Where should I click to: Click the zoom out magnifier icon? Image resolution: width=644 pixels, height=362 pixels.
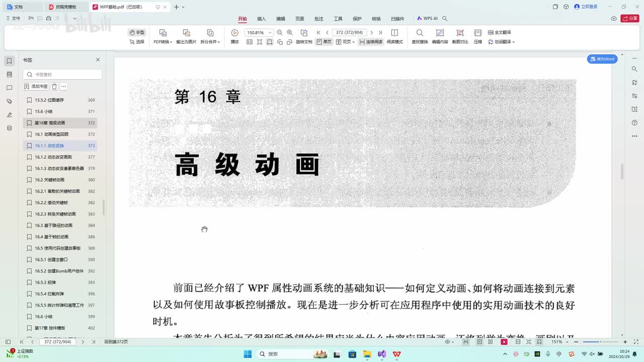(280, 33)
